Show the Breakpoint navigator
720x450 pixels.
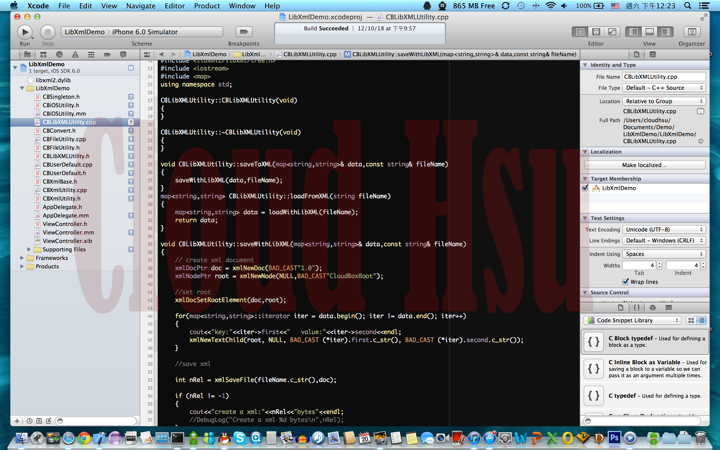pyautogui.click(x=107, y=54)
